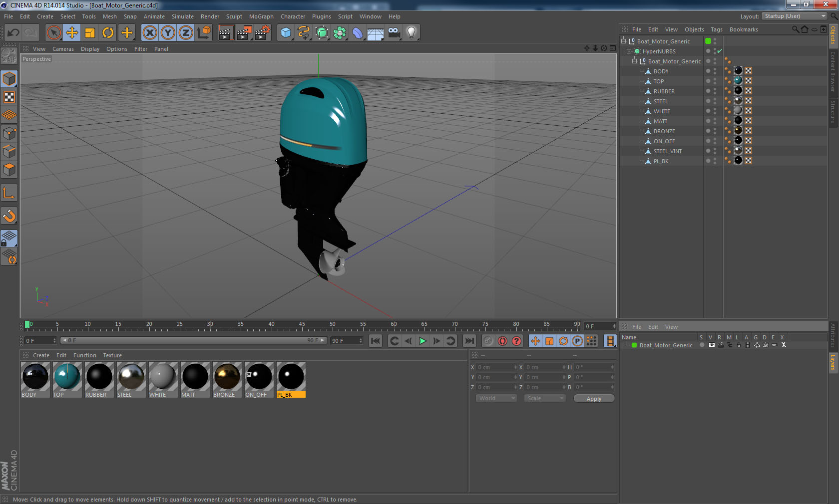Image resolution: width=839 pixels, height=504 pixels.
Task: Select the TOP teal material
Action: 67,380
